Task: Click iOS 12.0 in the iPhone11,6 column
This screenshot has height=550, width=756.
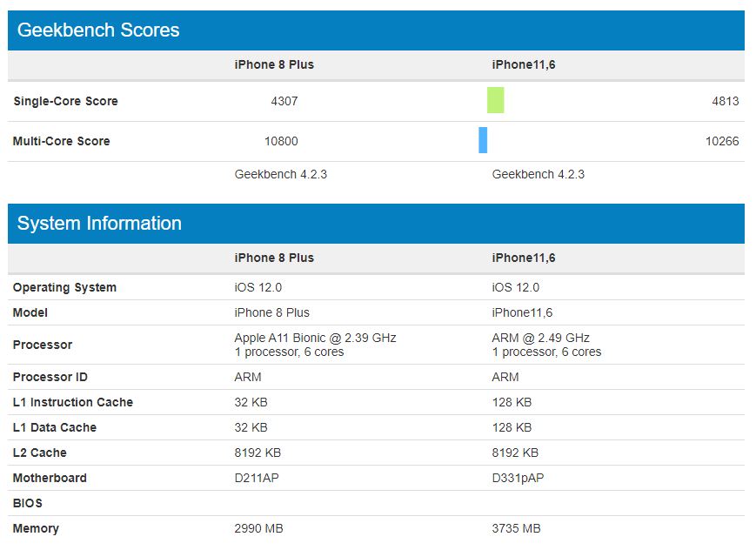Action: coord(515,287)
